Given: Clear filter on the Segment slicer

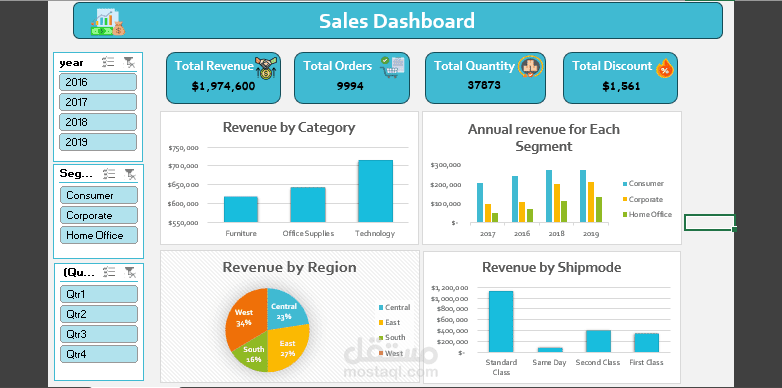Looking at the screenshot, I should point(130,174).
